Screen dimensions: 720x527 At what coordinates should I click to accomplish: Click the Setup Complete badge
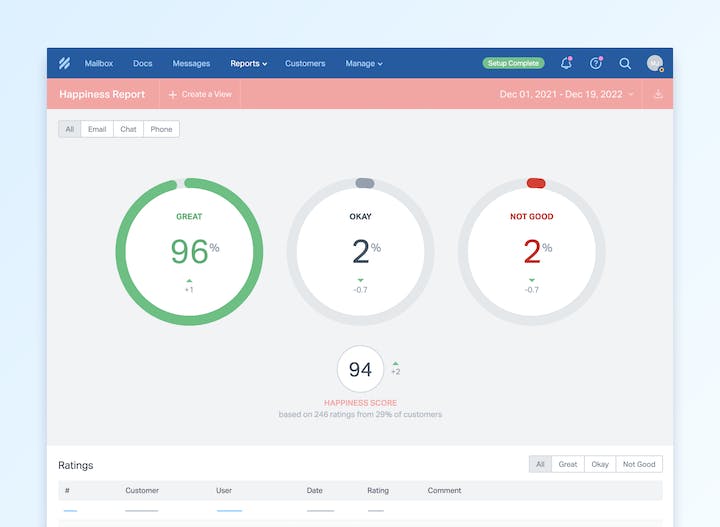pos(513,63)
